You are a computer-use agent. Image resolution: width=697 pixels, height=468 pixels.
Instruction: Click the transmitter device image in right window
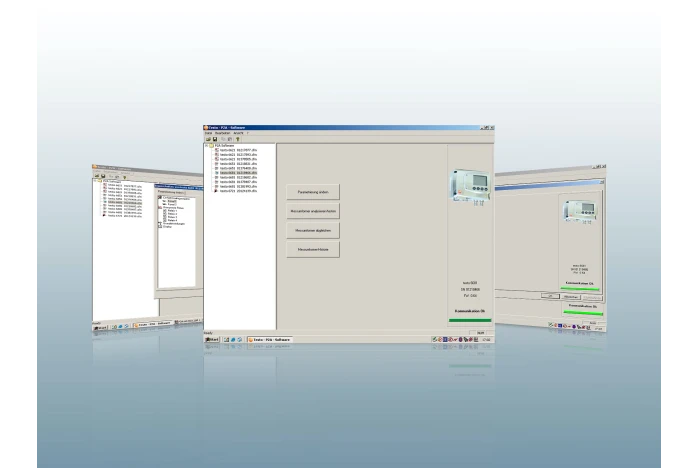coord(581,211)
